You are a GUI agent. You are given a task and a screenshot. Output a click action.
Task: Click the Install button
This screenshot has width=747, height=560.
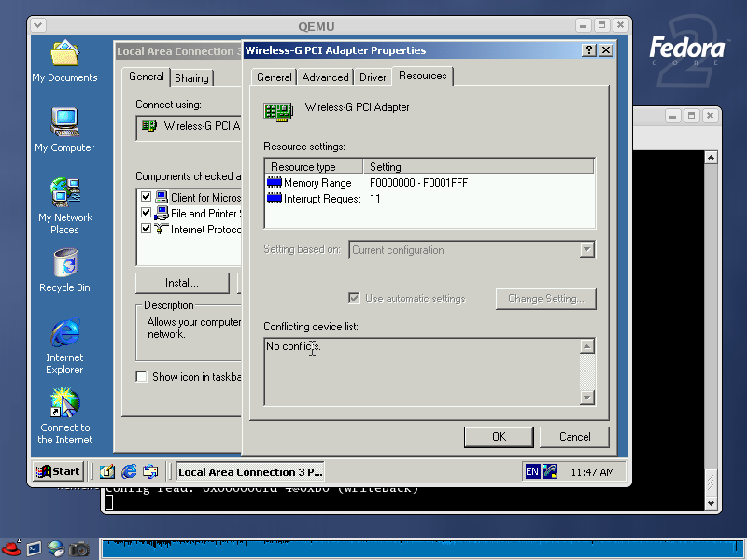click(x=182, y=283)
